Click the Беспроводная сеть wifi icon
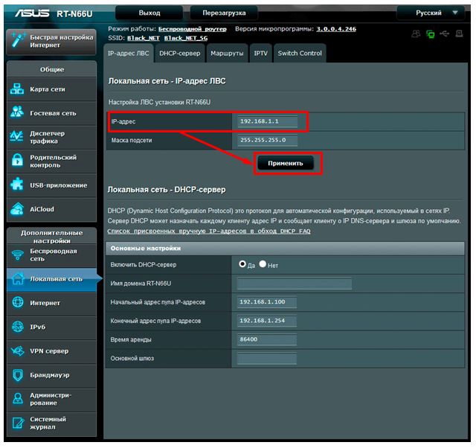The width and height of the screenshot is (476, 448). tap(17, 255)
